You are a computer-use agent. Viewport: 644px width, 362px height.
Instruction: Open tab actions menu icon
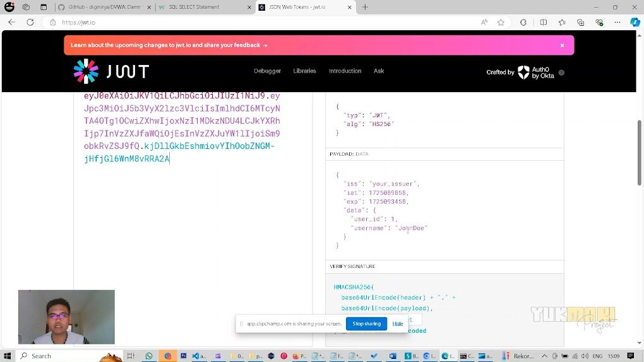point(44,7)
